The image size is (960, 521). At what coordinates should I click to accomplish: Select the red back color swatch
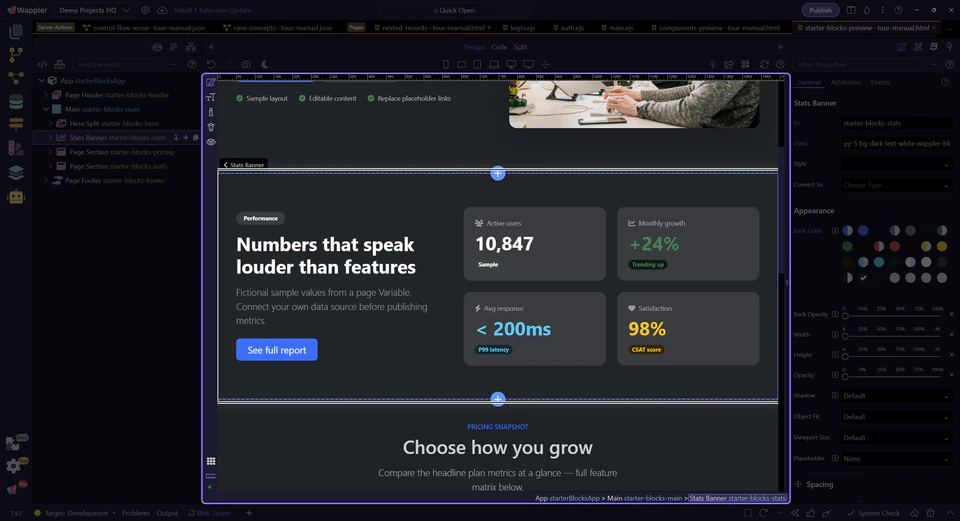pyautogui.click(x=894, y=246)
